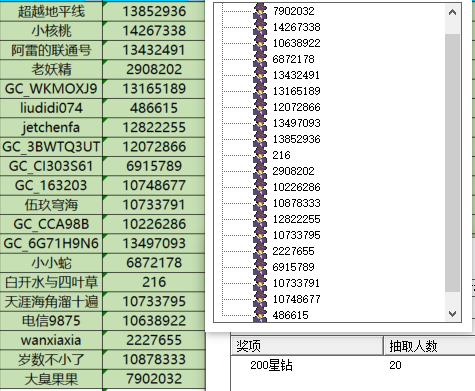Click the user icon beside 13852936 in list
The height and width of the screenshot is (391, 475).
(260, 139)
